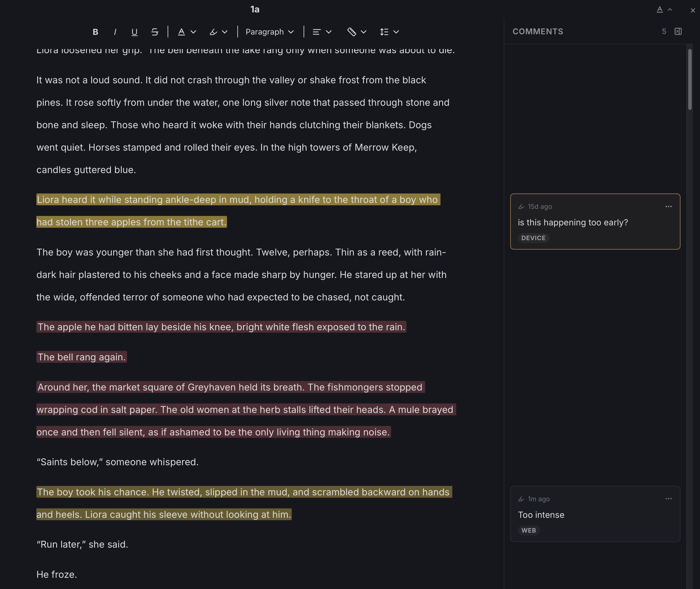Expand the alignment options chevron
The height and width of the screenshot is (589, 700).
329,32
